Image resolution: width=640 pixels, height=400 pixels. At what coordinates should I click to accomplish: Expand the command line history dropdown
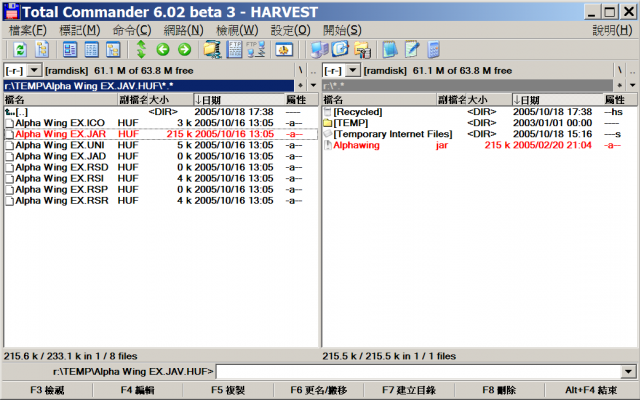pos(628,371)
